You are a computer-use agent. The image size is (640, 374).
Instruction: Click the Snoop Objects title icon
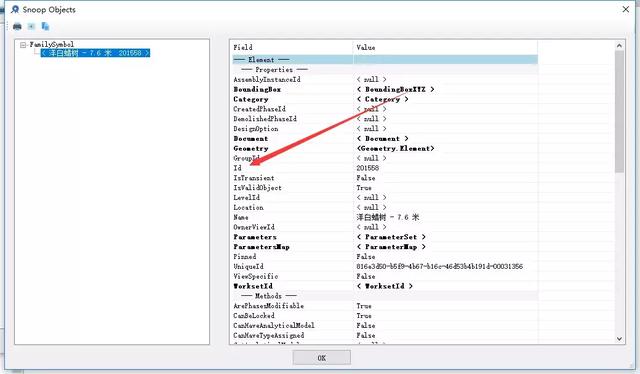click(x=15, y=9)
